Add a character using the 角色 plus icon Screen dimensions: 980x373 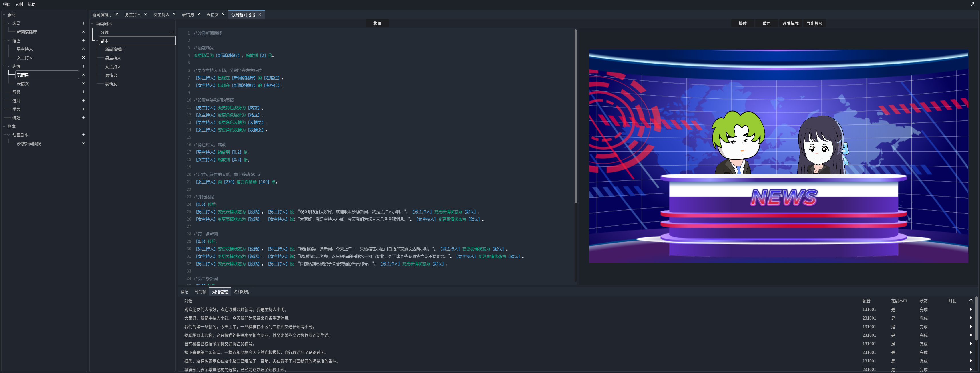83,40
